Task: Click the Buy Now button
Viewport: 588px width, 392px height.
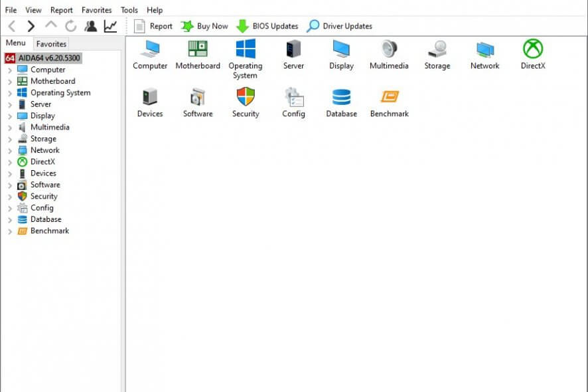Action: coord(204,27)
